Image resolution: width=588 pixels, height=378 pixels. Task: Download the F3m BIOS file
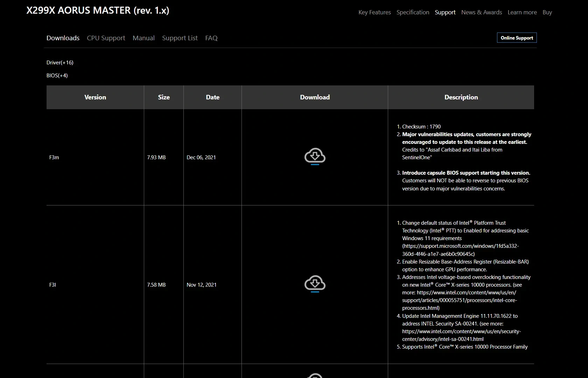pos(315,156)
